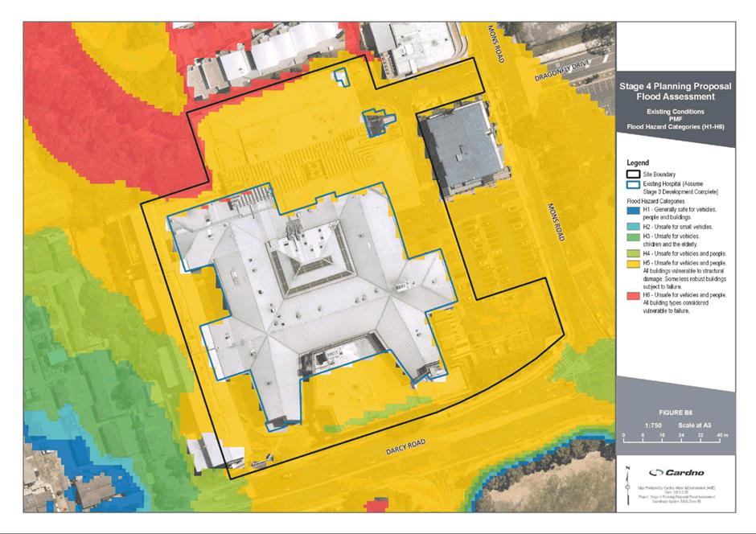Select the H3 green legend swatch

pos(635,237)
